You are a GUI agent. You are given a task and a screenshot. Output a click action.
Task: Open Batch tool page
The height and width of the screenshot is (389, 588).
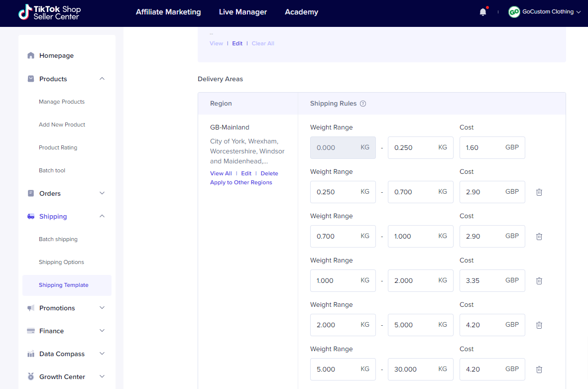[52, 170]
